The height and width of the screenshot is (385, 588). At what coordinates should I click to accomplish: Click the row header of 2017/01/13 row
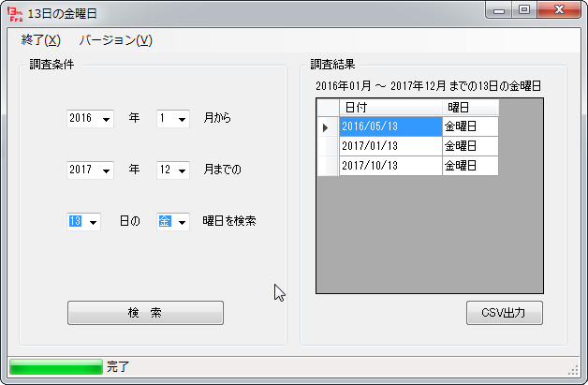pos(328,146)
